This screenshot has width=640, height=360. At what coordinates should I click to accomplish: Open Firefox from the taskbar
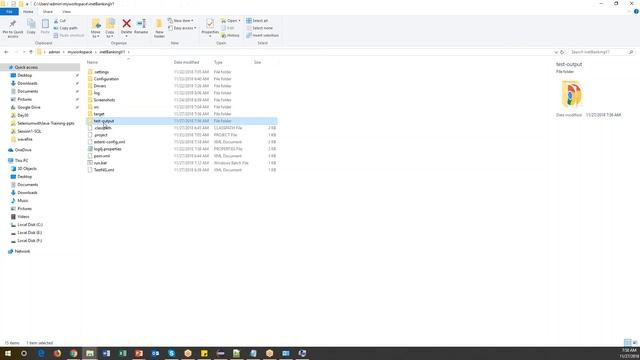click(57, 353)
